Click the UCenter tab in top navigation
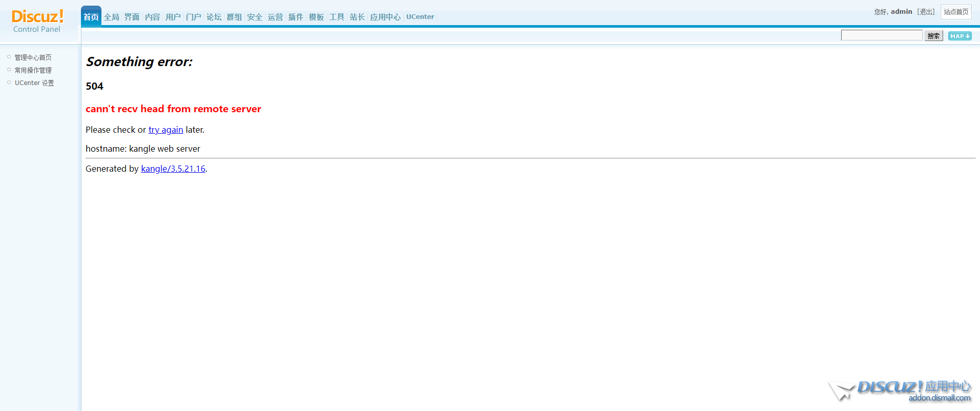980x411 pixels. [420, 17]
